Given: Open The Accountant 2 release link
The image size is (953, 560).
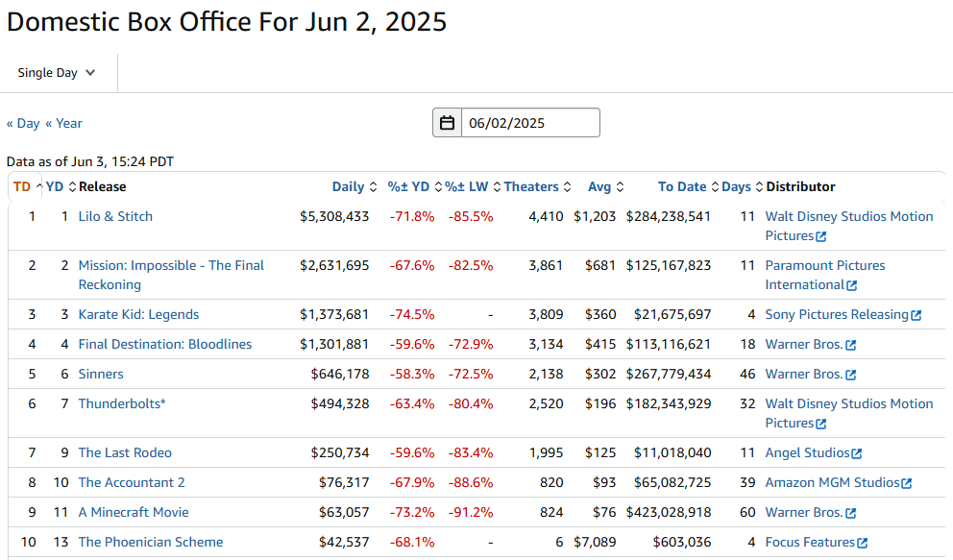Looking at the screenshot, I should [132, 482].
